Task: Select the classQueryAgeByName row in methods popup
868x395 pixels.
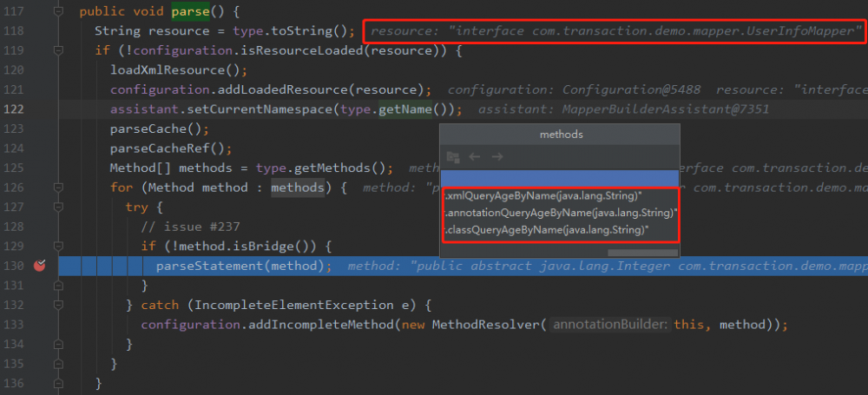Action: tap(560, 230)
